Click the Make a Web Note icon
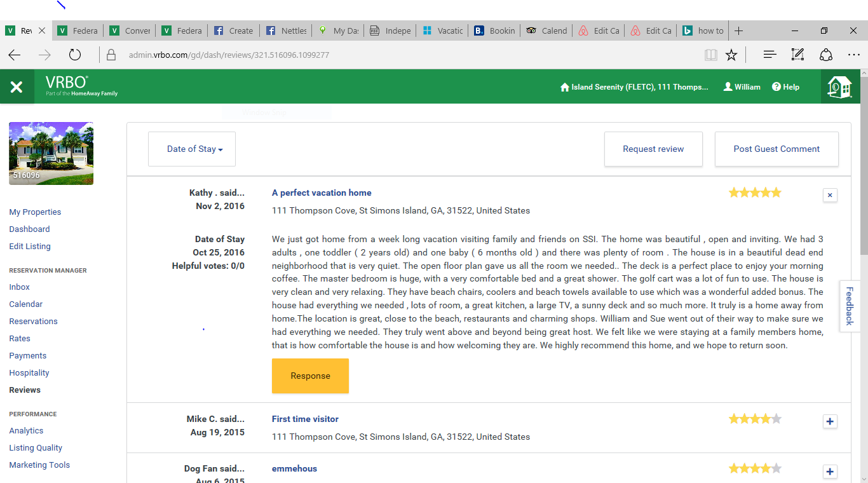This screenshot has width=868, height=483. coord(797,55)
